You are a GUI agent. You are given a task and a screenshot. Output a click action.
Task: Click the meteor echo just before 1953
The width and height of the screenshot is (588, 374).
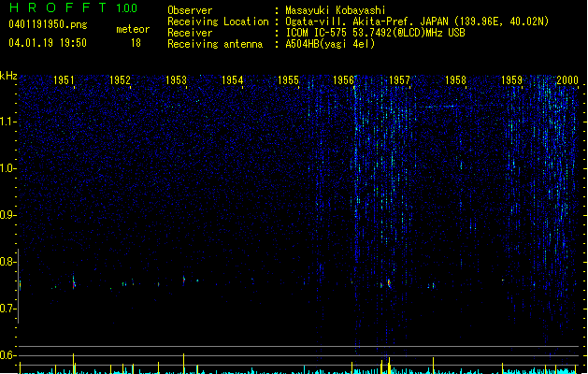[x=184, y=280]
